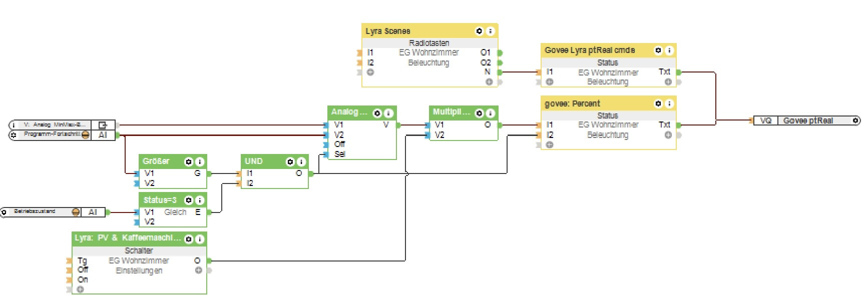
Task: Click the Off input of Analog block
Action: [x=339, y=144]
